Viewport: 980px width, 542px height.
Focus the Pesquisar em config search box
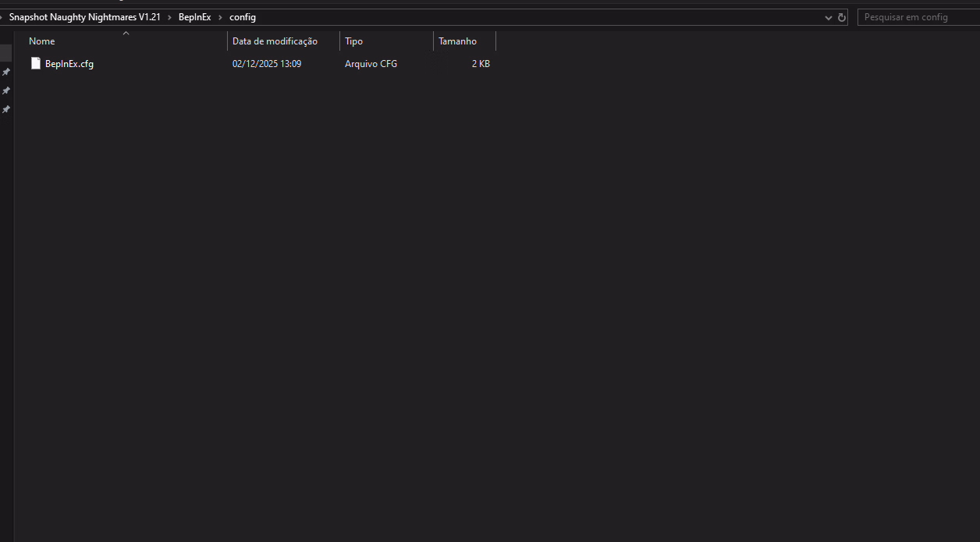(x=917, y=17)
